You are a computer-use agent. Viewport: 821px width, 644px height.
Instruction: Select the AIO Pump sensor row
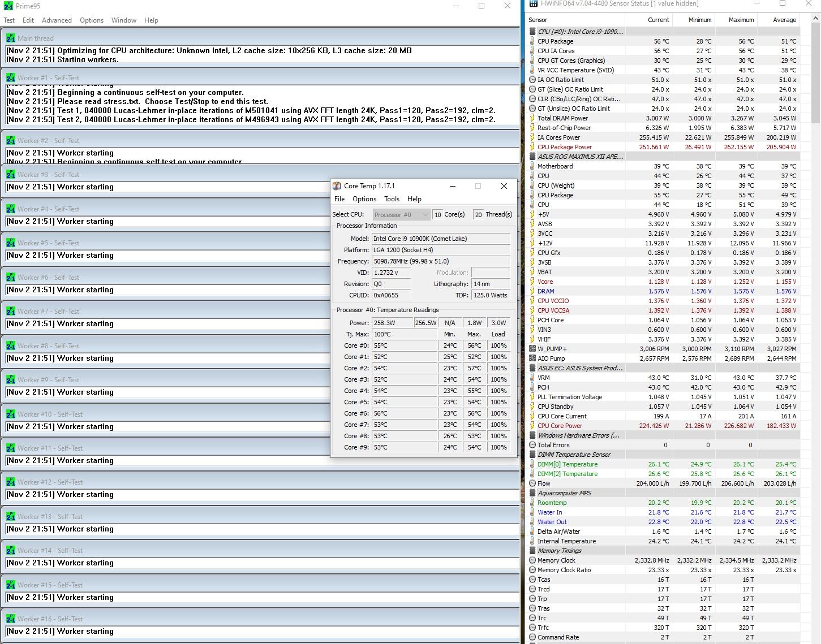(663, 358)
